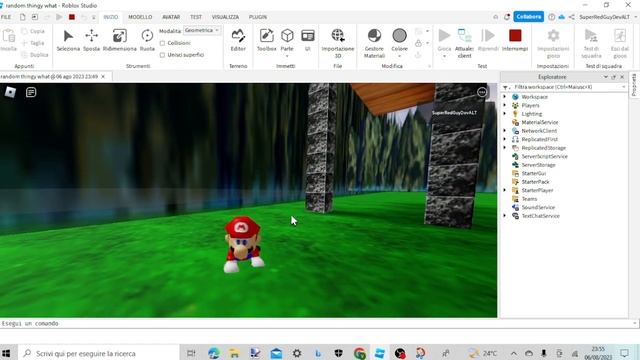Open the Colore dropdown arrow
The width and height of the screenshot is (640, 360).
[x=400, y=56]
